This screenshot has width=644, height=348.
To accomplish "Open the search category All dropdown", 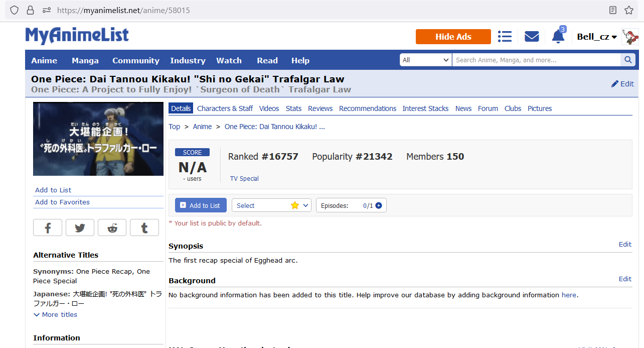I will pos(426,60).
